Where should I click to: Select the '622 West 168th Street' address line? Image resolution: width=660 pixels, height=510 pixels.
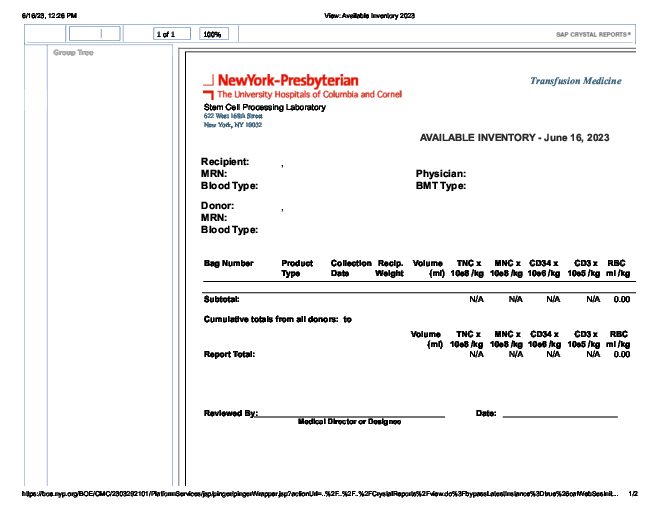click(233, 116)
